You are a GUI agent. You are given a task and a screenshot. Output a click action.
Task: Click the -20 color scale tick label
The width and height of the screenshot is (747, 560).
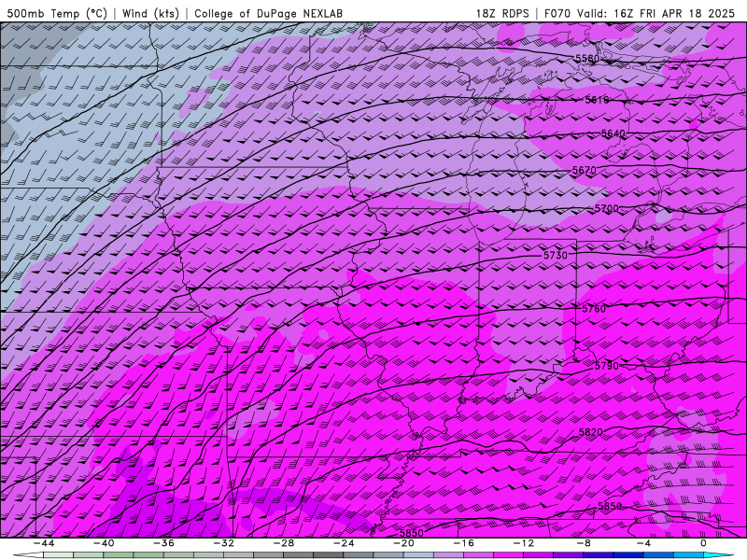pyautogui.click(x=404, y=543)
